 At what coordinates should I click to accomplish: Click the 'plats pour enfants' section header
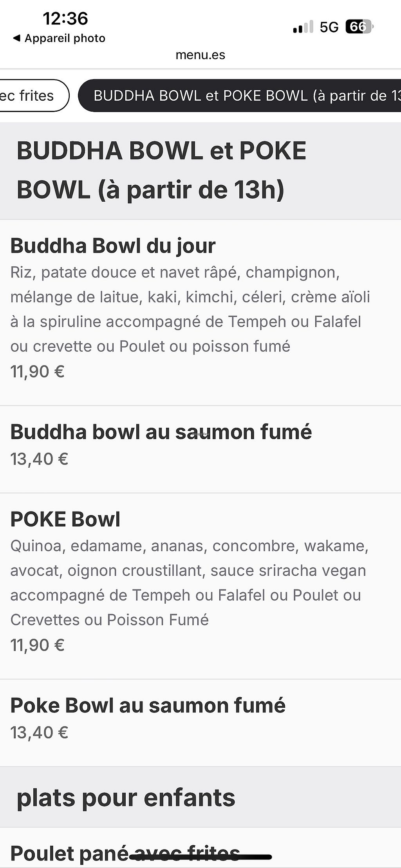(126, 797)
